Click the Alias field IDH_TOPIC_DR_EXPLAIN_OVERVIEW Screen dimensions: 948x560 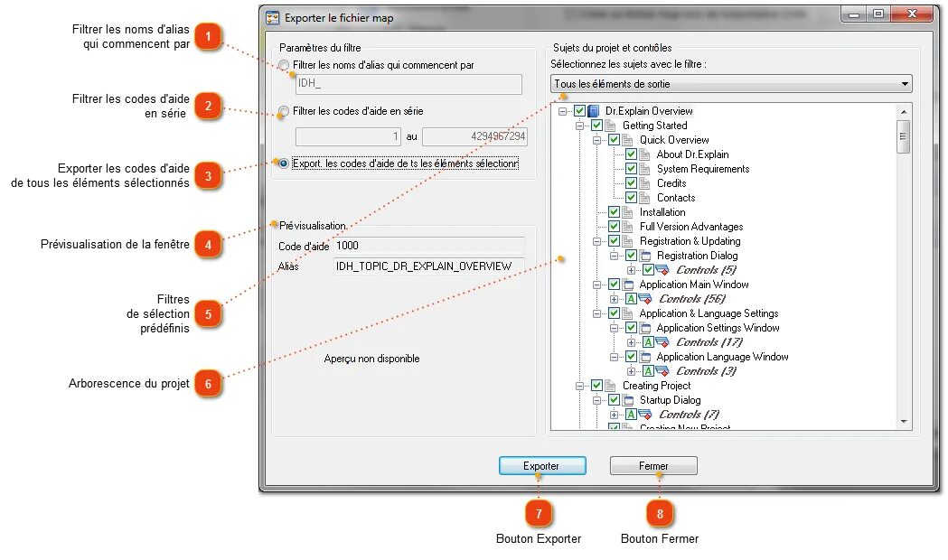click(x=428, y=266)
